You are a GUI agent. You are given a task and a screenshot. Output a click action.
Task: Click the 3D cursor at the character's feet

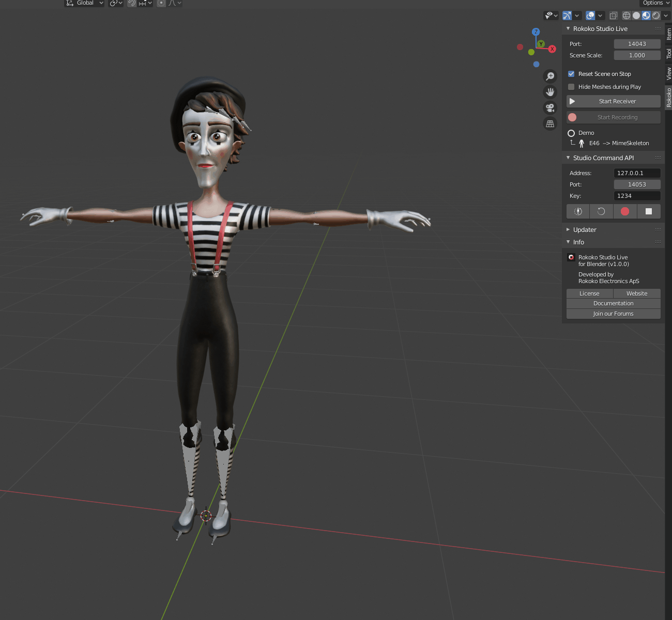206,515
